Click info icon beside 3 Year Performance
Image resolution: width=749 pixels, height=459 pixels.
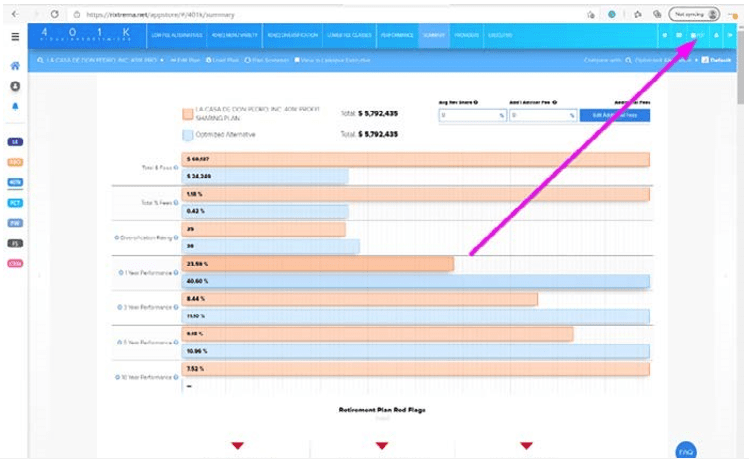pos(176,307)
